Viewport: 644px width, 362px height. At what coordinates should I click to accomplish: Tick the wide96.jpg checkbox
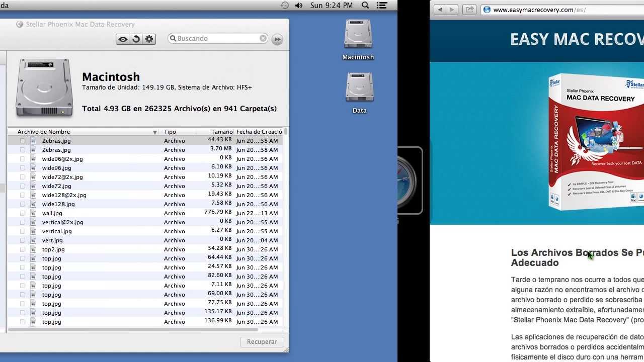23,168
